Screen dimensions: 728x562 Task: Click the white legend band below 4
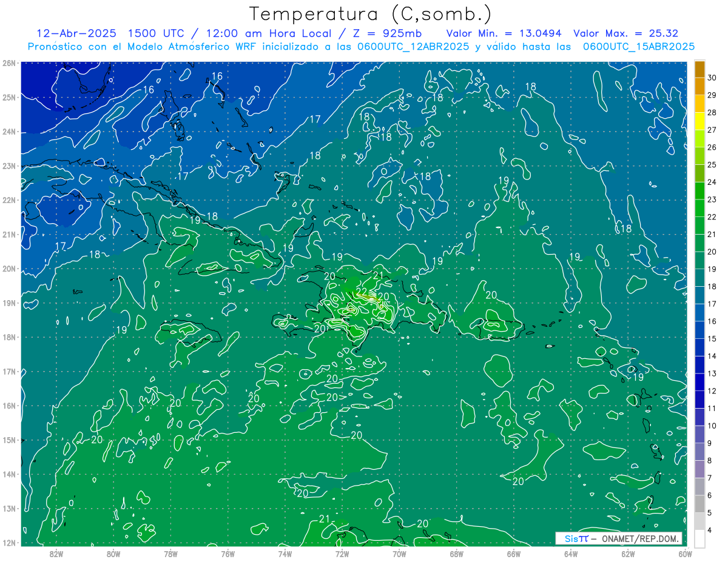click(x=699, y=538)
